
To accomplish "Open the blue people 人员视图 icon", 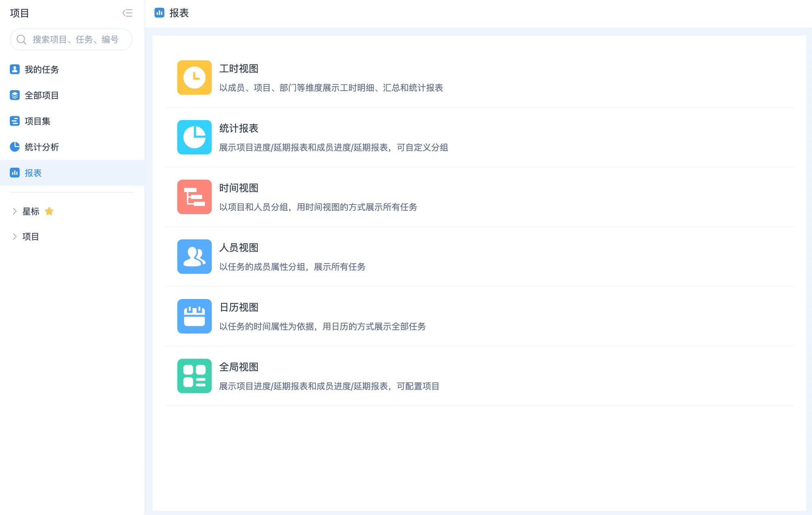I will click(x=194, y=256).
